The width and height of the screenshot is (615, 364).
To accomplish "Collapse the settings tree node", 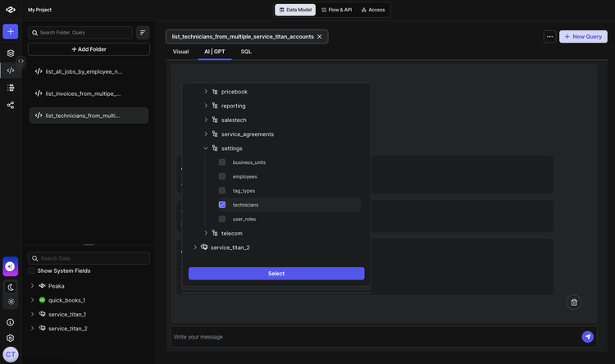I will click(x=206, y=148).
